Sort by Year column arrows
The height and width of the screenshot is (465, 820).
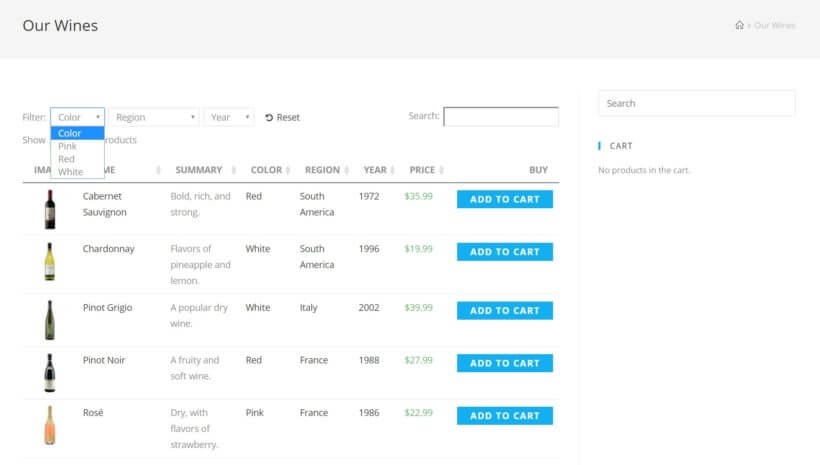(392, 170)
